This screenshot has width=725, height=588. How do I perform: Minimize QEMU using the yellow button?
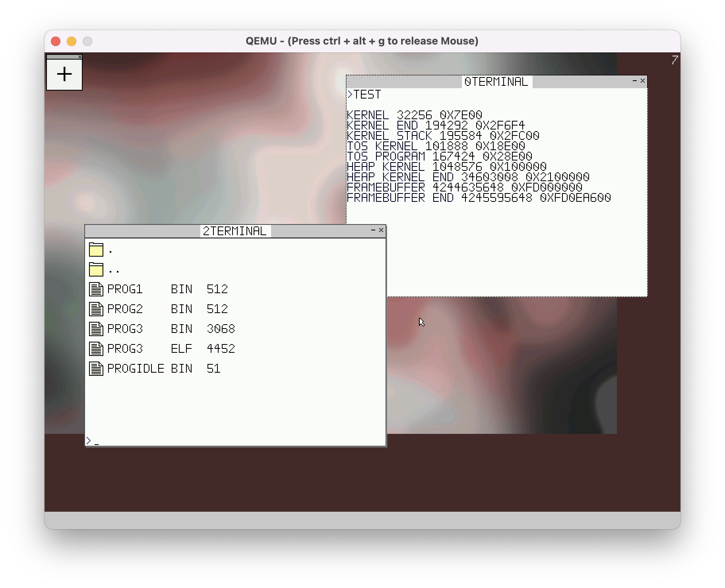point(72,41)
